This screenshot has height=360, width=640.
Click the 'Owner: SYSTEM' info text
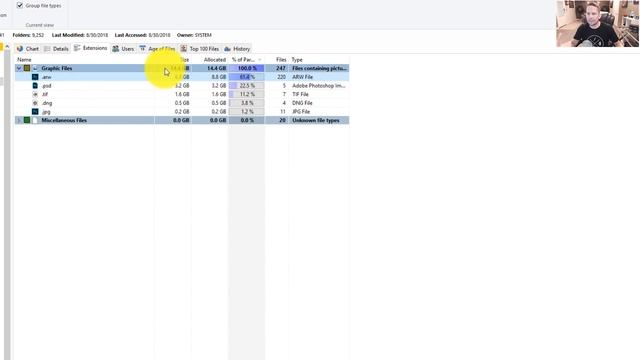coord(194,35)
